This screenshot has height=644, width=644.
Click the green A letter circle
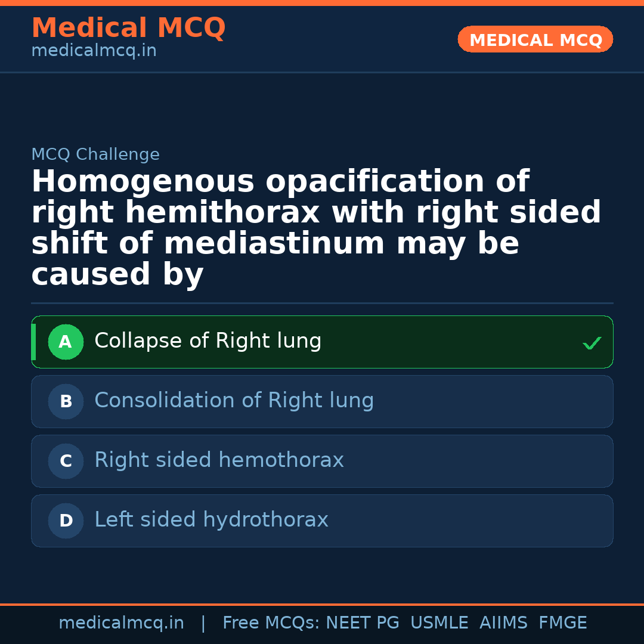66,342
